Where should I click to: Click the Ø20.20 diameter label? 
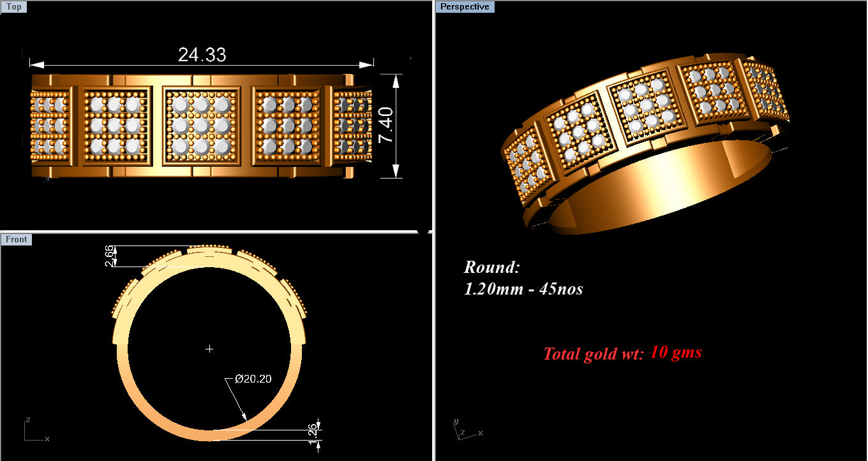click(x=254, y=378)
